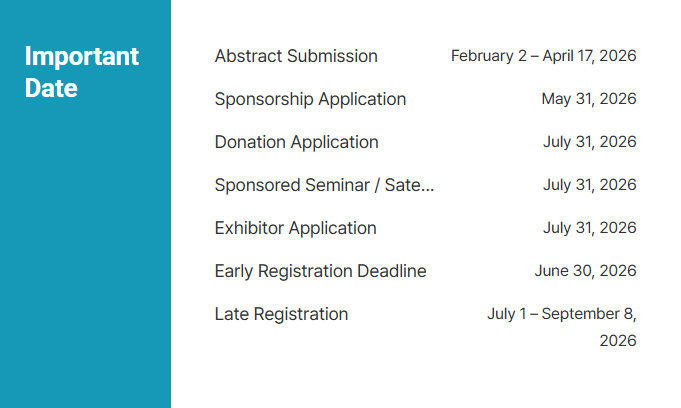Click the Sponsored Seminar row's July 31 date

coord(590,185)
